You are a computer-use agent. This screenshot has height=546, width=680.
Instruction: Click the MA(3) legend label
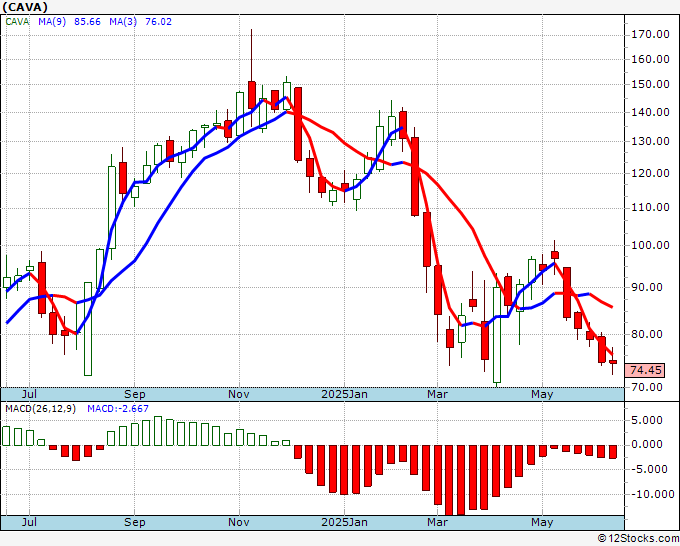(x=123, y=22)
